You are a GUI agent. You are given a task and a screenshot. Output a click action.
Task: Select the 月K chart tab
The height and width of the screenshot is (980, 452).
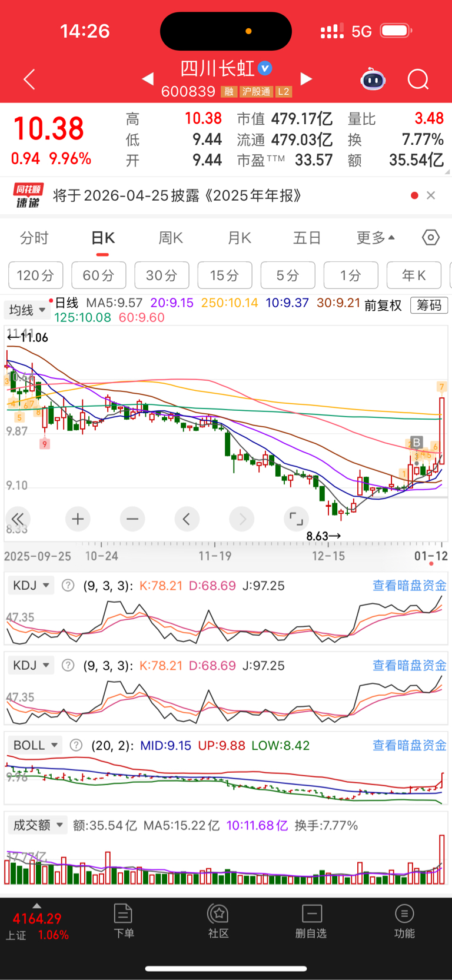[240, 238]
